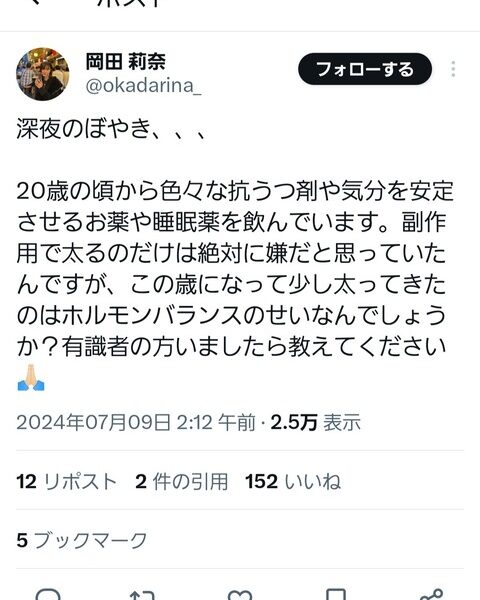
Task: View the 152 いいね likes list
Action: coord(293,481)
